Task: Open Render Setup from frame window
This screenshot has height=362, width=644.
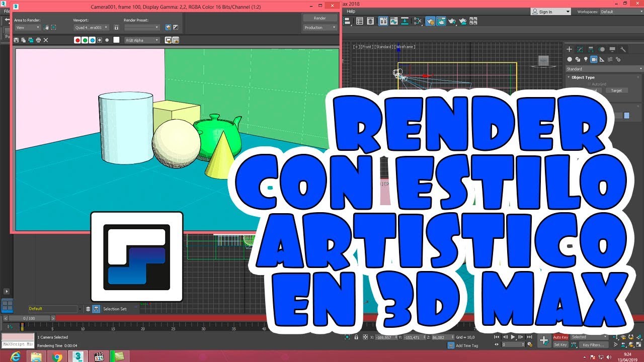Action: (x=168, y=27)
